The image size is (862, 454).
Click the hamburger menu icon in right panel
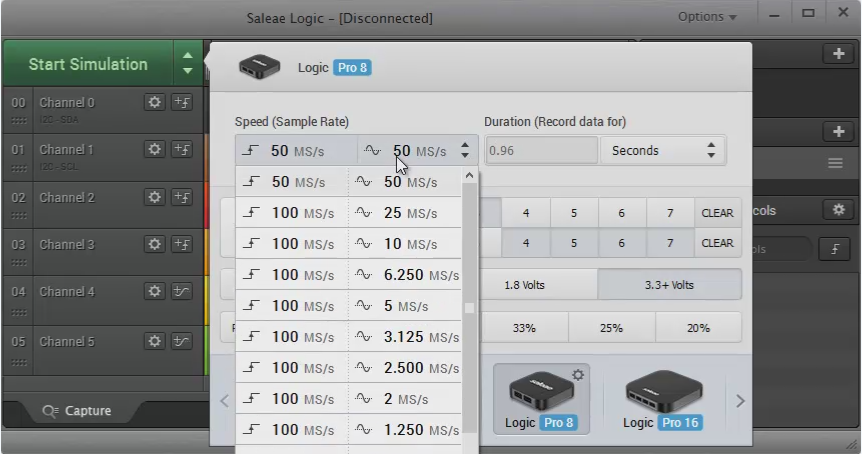coord(835,163)
